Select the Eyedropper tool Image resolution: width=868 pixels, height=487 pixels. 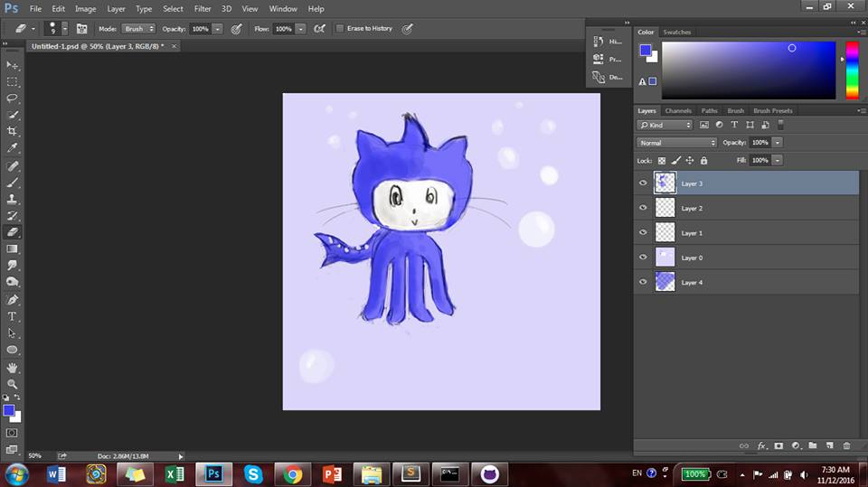(x=13, y=147)
